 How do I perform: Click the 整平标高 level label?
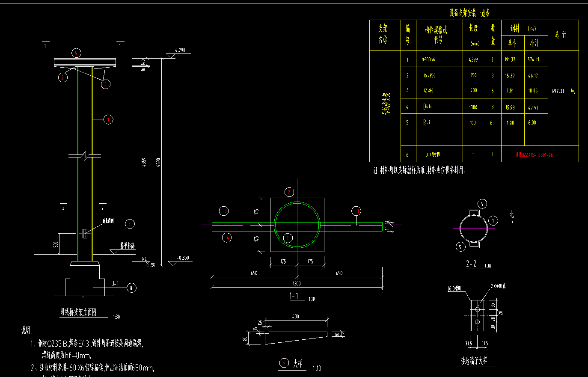coord(127,246)
